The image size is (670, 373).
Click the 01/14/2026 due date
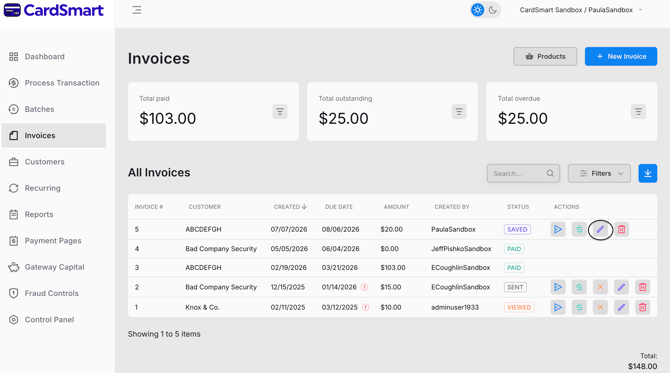click(339, 287)
